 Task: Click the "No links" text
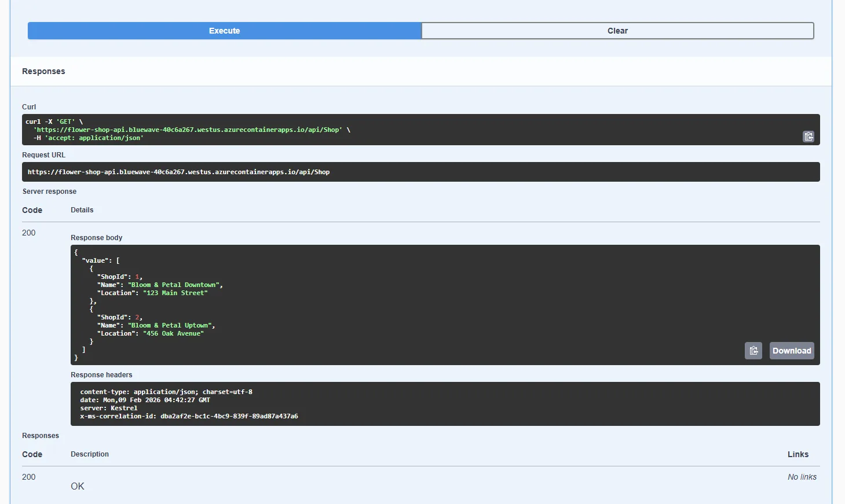[802, 477]
